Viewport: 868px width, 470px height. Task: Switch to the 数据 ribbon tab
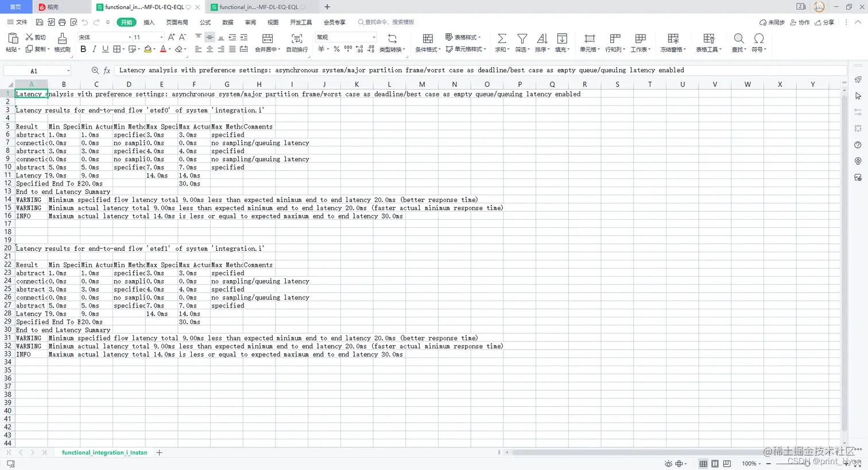(228, 22)
